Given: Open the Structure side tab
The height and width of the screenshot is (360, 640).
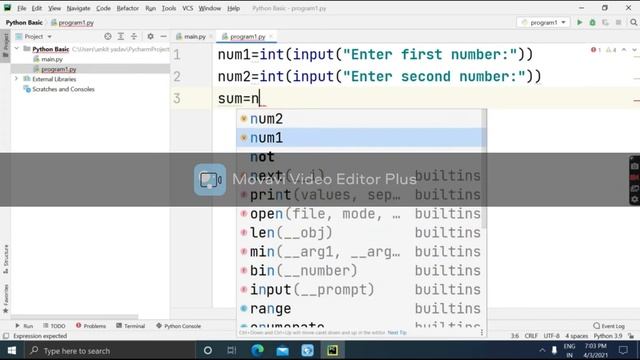Looking at the screenshot, I should point(6,259).
